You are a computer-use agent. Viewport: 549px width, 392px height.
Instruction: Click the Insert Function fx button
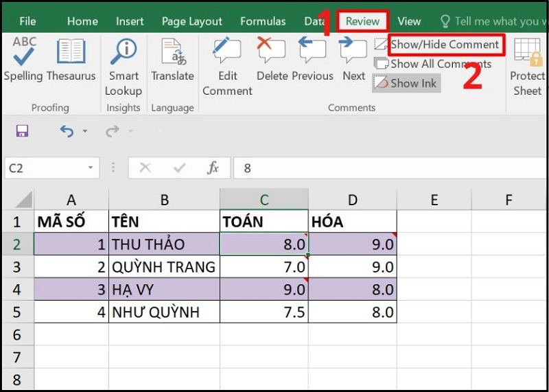pos(213,168)
